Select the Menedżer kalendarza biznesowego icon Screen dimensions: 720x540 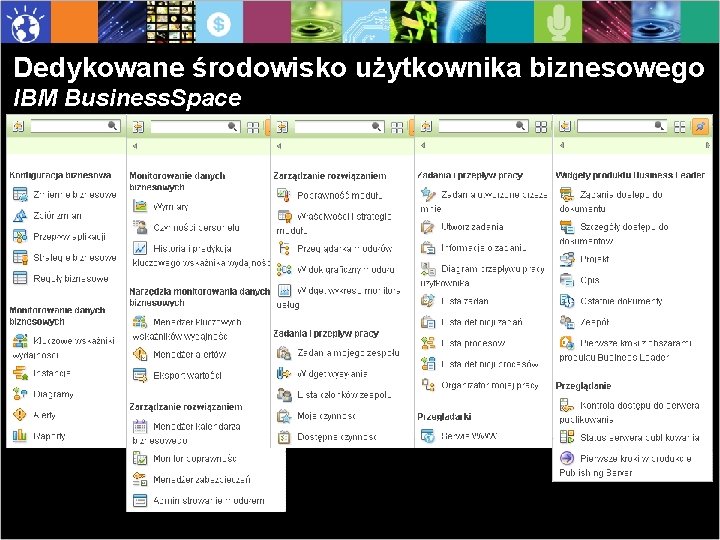140,426
